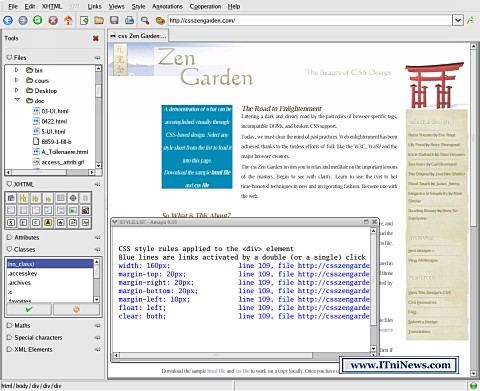Screen dimensions: 480x391
Task: Open the Help menu
Action: [x=234, y=6]
